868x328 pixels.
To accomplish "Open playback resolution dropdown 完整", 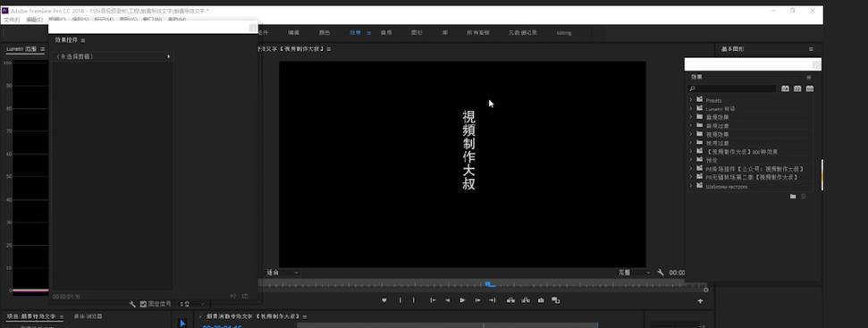I will [635, 273].
